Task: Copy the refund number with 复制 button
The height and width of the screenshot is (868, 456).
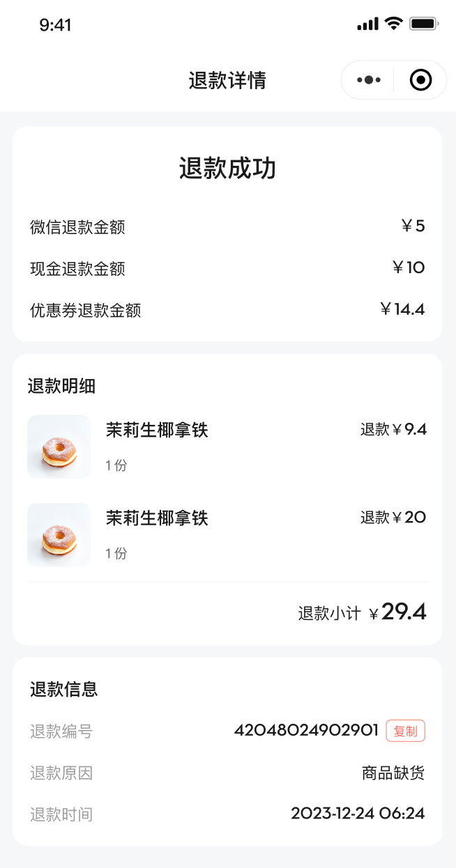Action: [405, 731]
